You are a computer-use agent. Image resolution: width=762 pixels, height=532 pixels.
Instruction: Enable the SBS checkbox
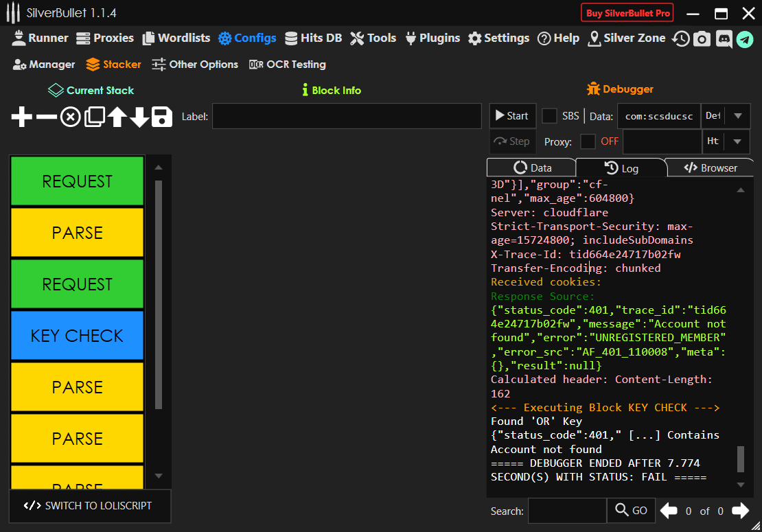point(549,116)
